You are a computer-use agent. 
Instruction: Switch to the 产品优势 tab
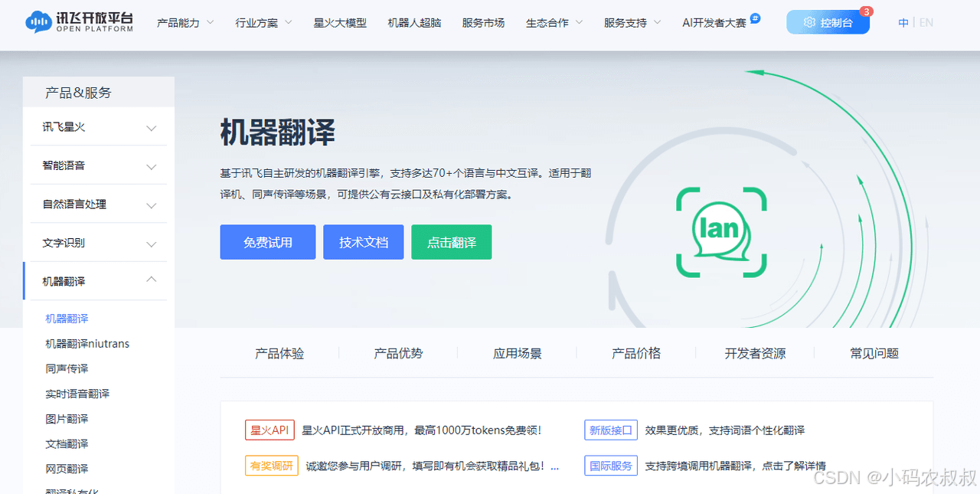pos(398,353)
